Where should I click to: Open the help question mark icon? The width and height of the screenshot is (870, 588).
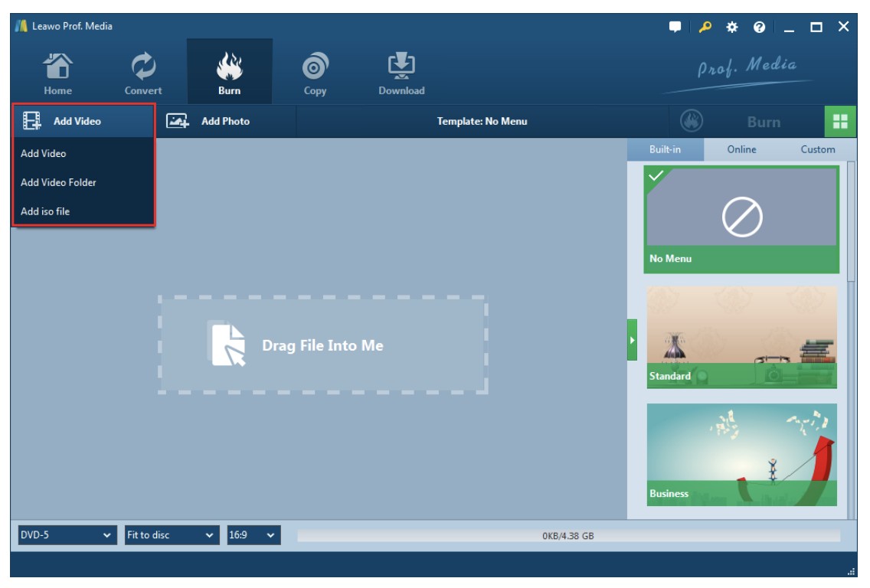tap(759, 27)
